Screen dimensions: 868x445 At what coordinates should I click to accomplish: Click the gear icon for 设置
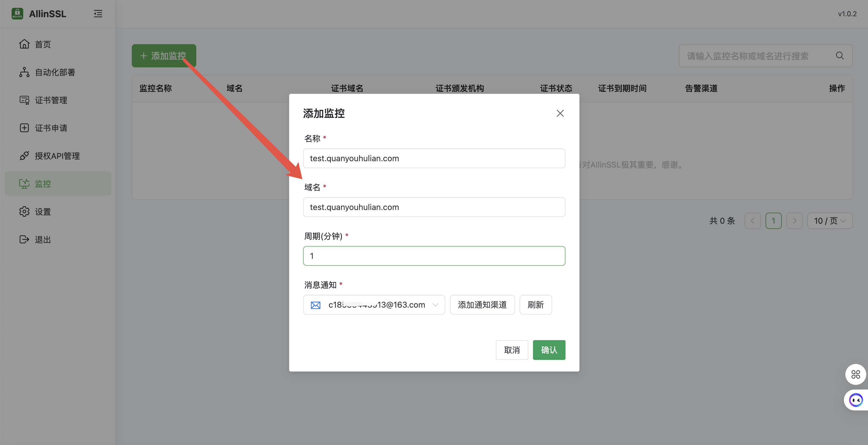(24, 212)
